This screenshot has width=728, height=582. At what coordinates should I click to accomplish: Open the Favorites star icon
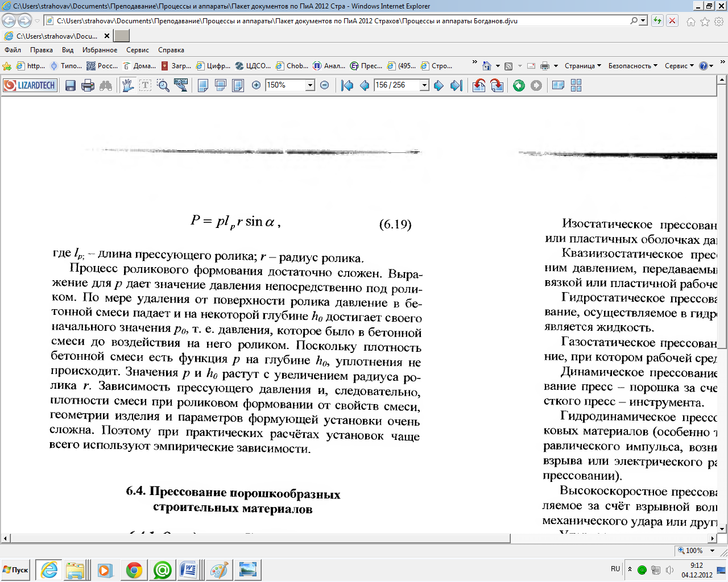(705, 22)
